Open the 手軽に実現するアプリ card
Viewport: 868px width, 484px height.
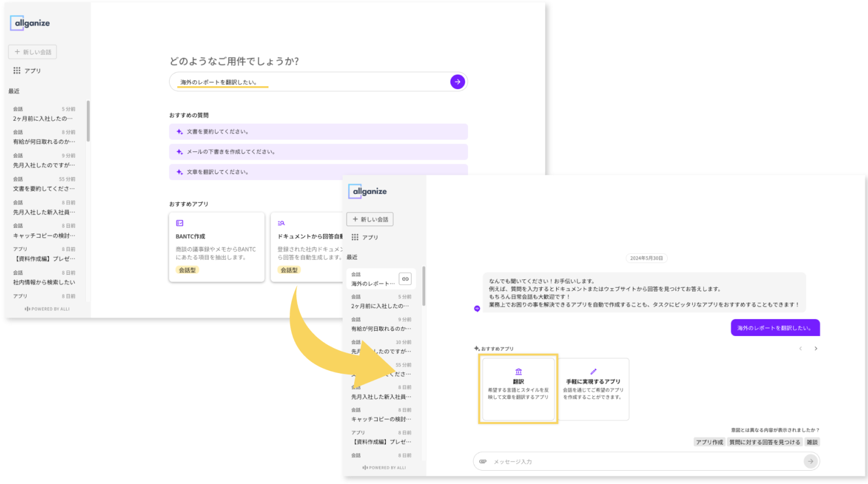click(x=593, y=389)
